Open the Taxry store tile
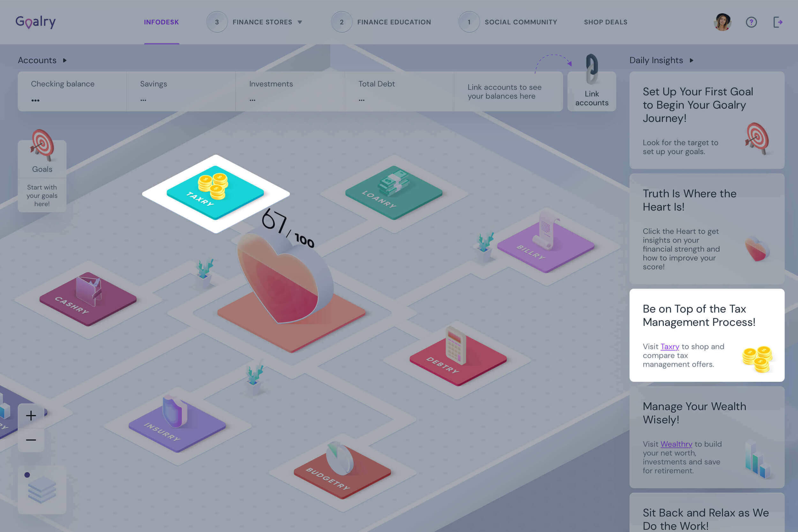 click(x=215, y=193)
